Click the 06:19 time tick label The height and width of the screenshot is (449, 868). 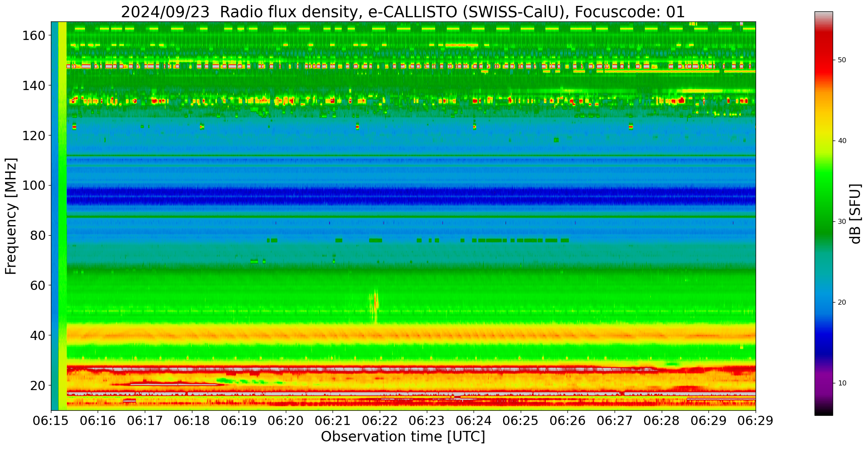click(x=239, y=420)
